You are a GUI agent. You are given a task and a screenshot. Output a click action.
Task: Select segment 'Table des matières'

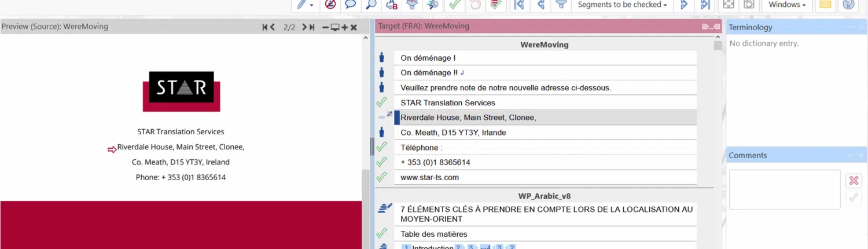click(x=545, y=234)
